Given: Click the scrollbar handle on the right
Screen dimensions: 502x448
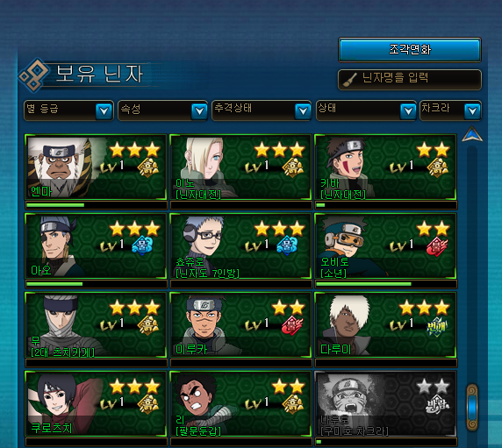Looking at the screenshot, I should coord(472,407).
